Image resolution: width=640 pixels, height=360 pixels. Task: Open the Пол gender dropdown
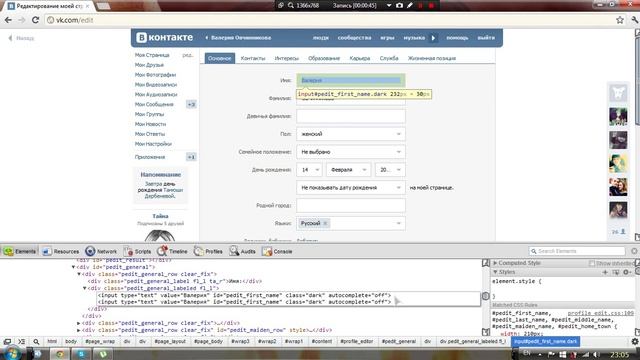[351, 134]
